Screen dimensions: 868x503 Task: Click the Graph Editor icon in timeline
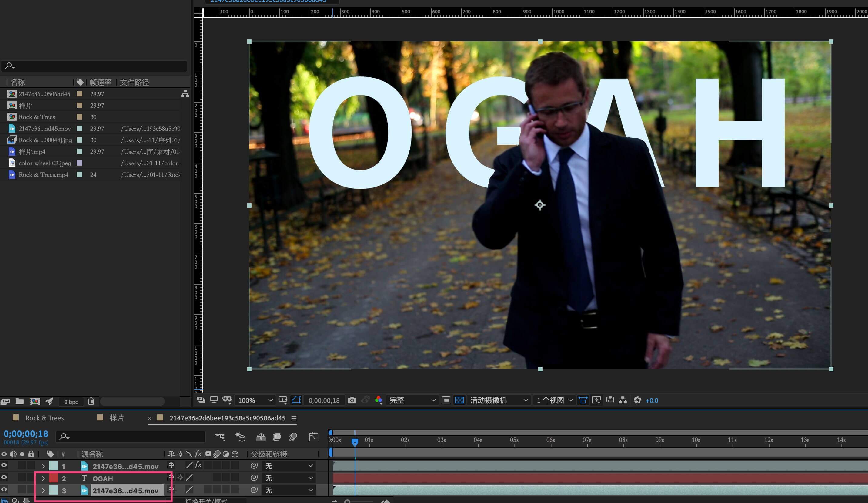313,437
